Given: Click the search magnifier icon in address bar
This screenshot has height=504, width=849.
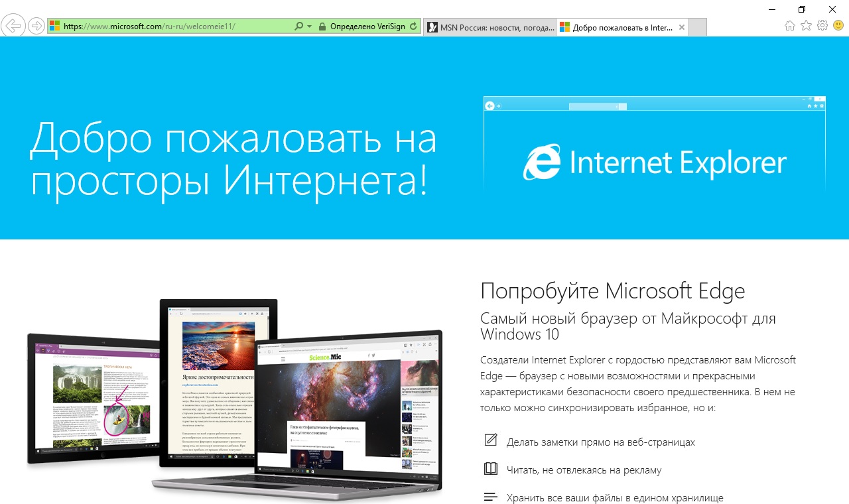Looking at the screenshot, I should 298,27.
